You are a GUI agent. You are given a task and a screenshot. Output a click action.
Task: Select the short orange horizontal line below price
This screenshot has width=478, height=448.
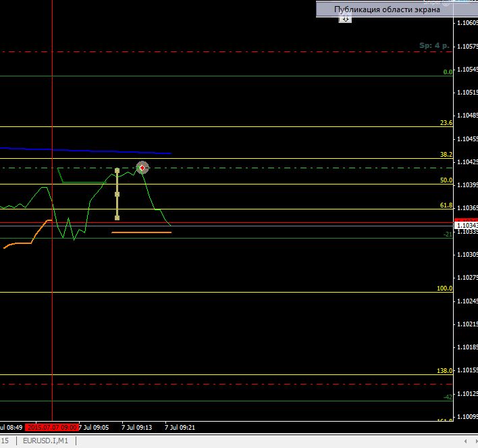pyautogui.click(x=141, y=232)
